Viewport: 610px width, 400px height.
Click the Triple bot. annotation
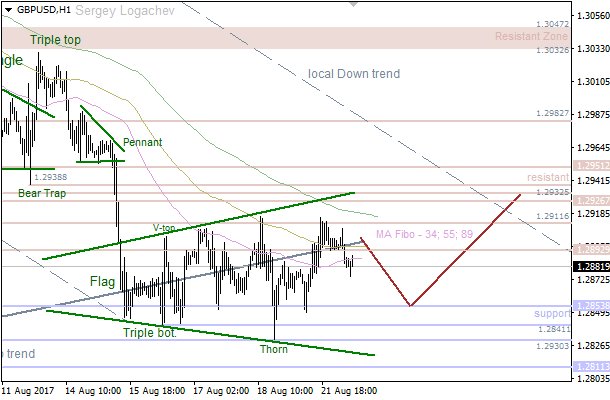(151, 333)
